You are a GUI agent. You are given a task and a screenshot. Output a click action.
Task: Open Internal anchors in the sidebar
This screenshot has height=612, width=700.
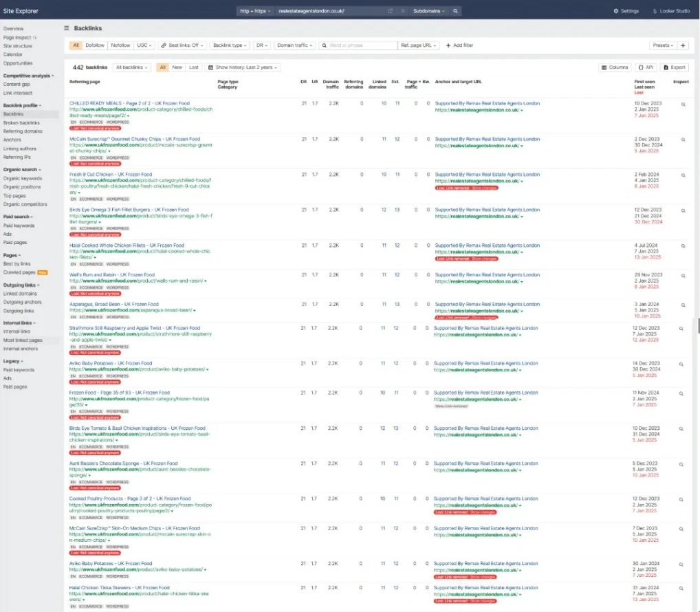click(x=21, y=349)
